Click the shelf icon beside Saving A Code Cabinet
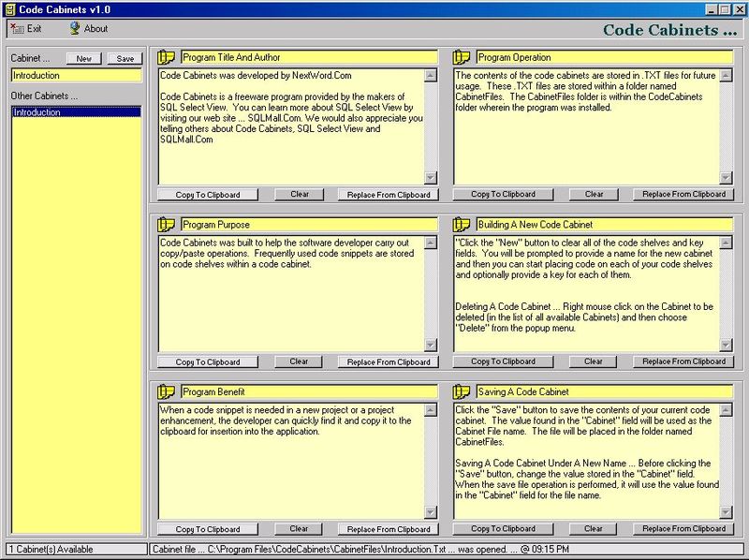The image size is (749, 560). point(462,391)
